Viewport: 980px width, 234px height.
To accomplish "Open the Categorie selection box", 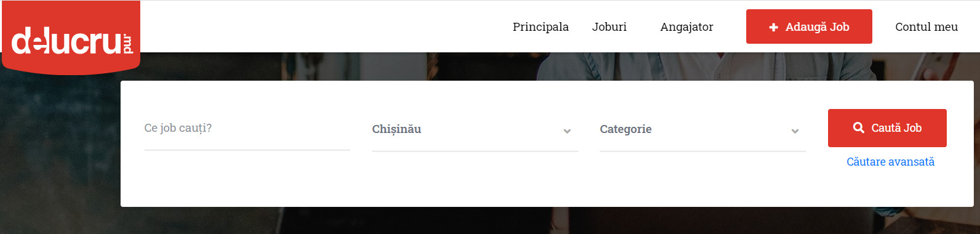I will pyautogui.click(x=703, y=129).
